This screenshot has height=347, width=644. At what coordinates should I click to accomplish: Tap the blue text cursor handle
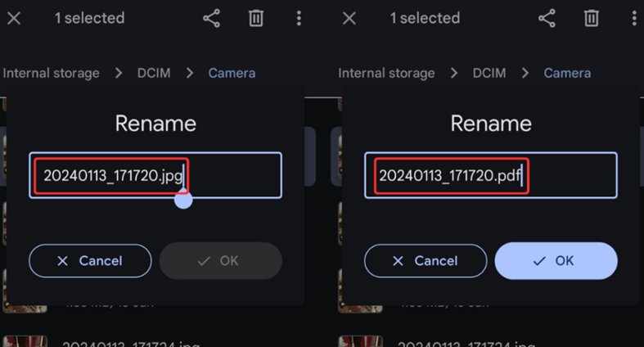coord(183,200)
